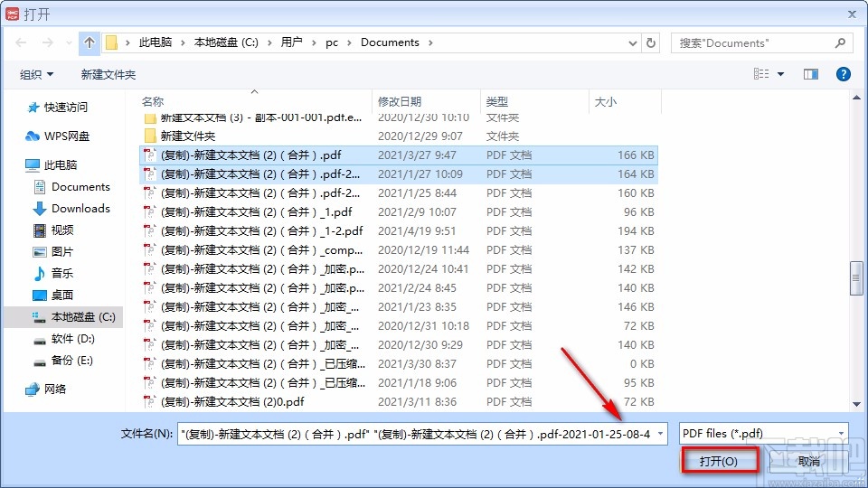Select file (复制)-新建文本文档 (2)0.pdf

(399, 401)
